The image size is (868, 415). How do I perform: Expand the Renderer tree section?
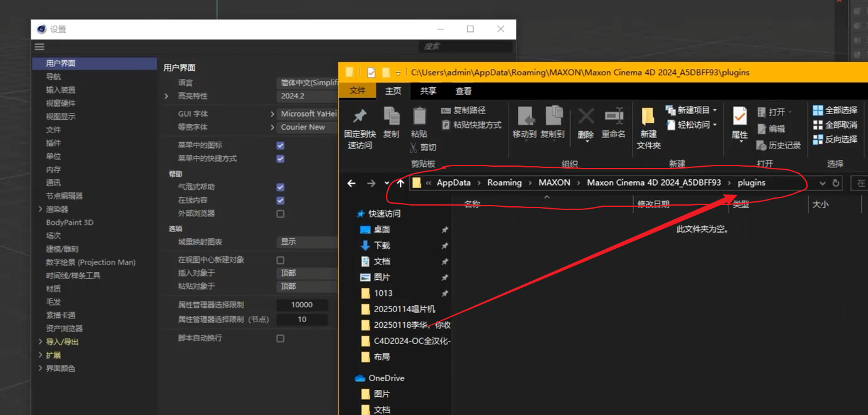[x=41, y=209]
